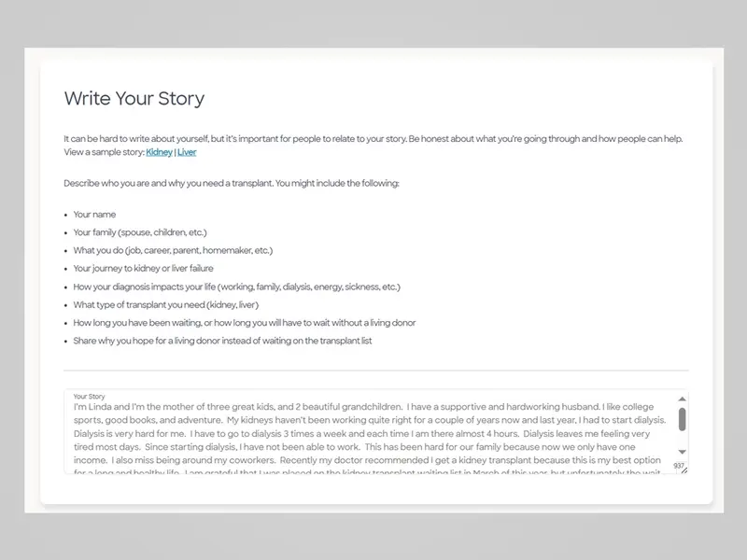This screenshot has height=560, width=747.
Task: Click the 'How long you have been waiting' bullet
Action: 245,323
